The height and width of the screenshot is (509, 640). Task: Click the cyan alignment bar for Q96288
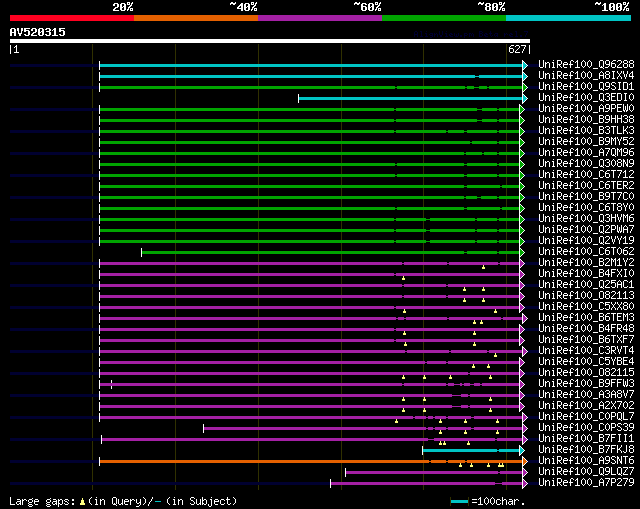pos(311,65)
